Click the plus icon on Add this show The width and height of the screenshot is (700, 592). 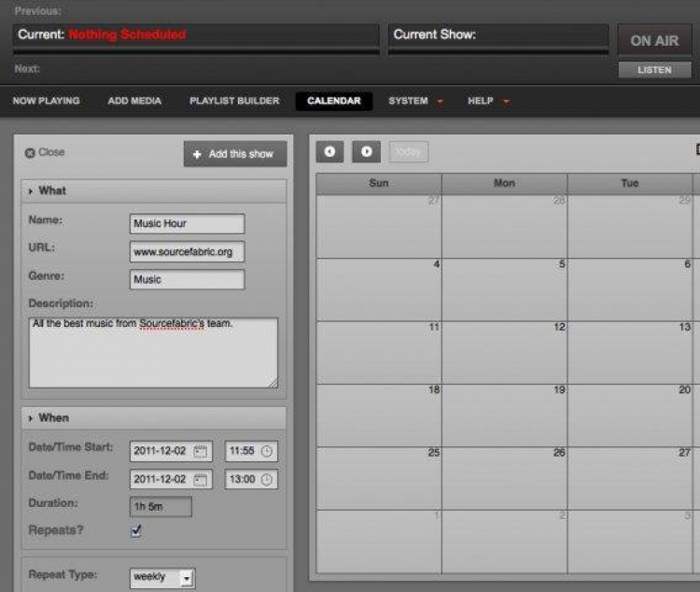click(197, 154)
